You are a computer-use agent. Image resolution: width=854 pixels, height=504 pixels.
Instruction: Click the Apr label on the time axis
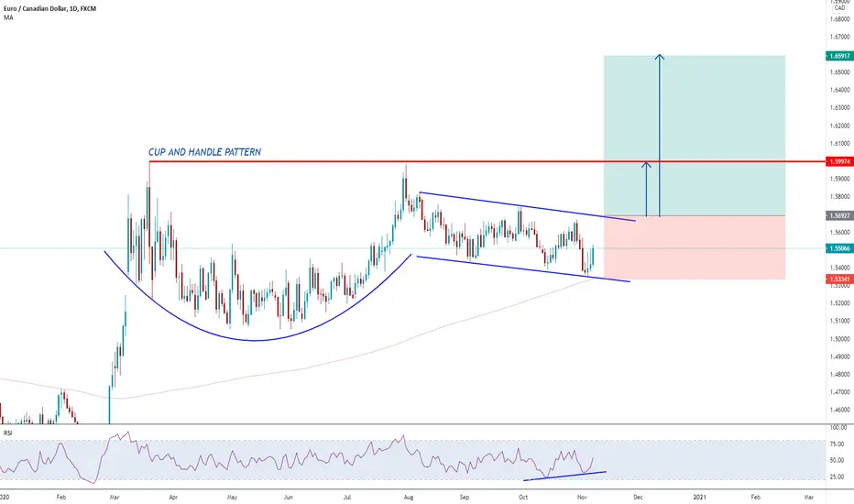click(173, 497)
